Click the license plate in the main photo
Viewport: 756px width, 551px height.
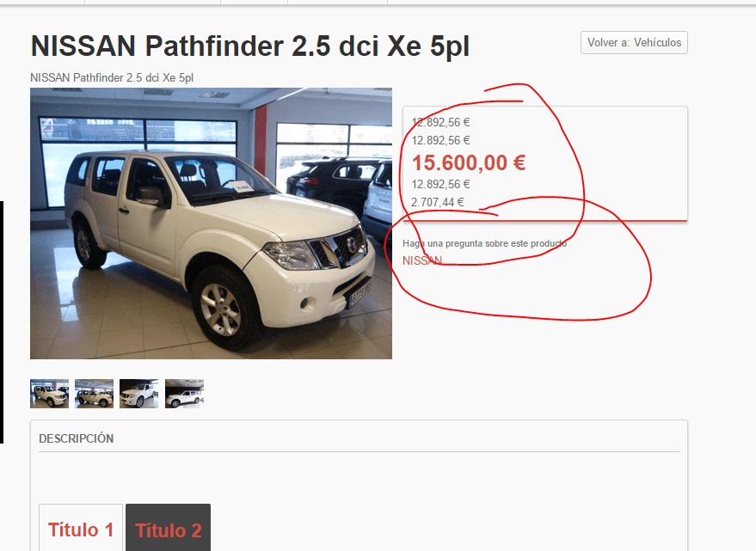360,294
